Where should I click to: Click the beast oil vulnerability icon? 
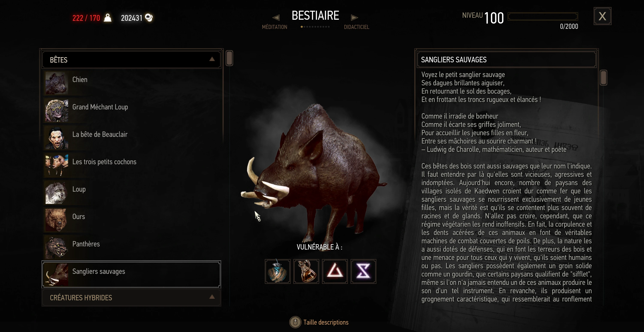(x=278, y=271)
